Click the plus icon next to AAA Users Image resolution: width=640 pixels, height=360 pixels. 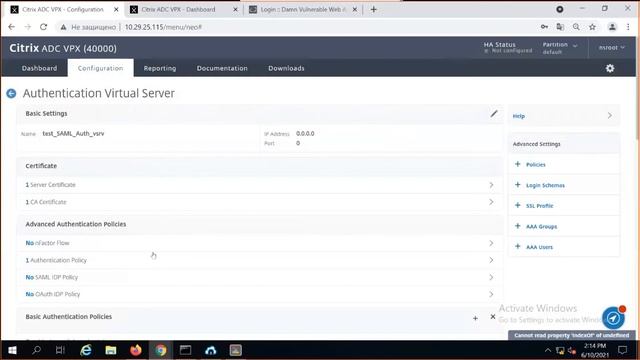518,247
